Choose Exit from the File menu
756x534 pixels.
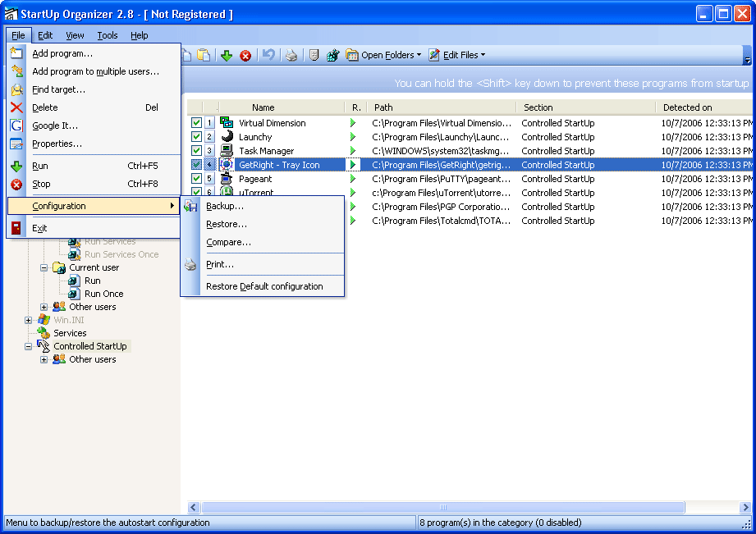[x=94, y=228]
